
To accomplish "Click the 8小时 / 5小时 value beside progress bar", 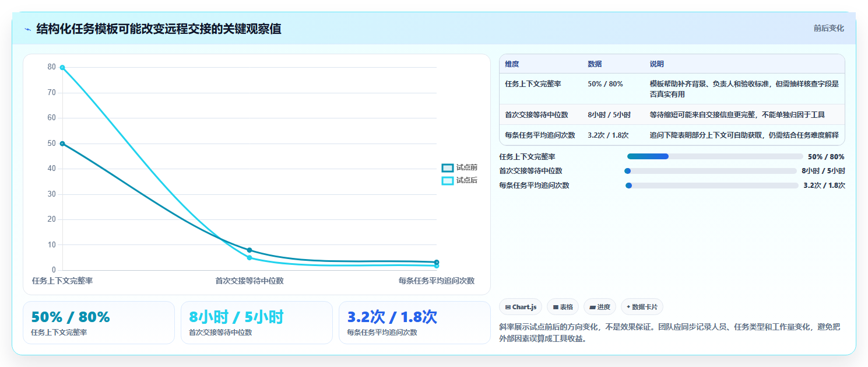I will coord(823,171).
